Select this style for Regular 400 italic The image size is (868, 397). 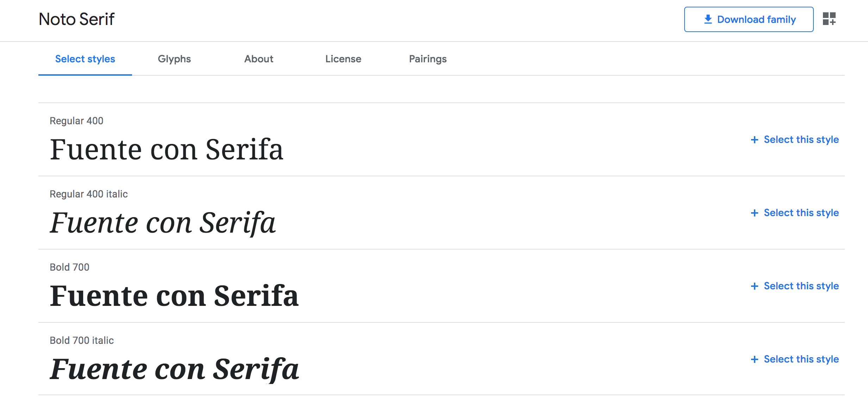coord(801,213)
